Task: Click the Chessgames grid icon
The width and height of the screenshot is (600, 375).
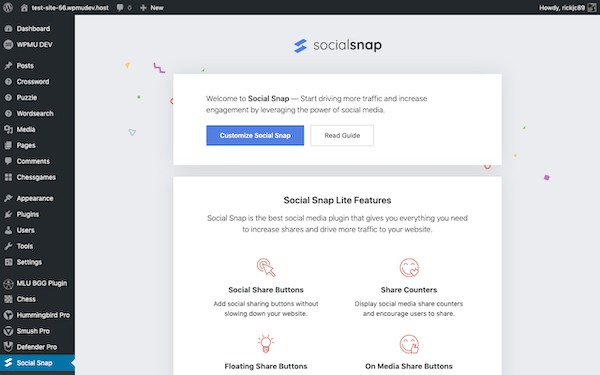Action: tap(8, 177)
